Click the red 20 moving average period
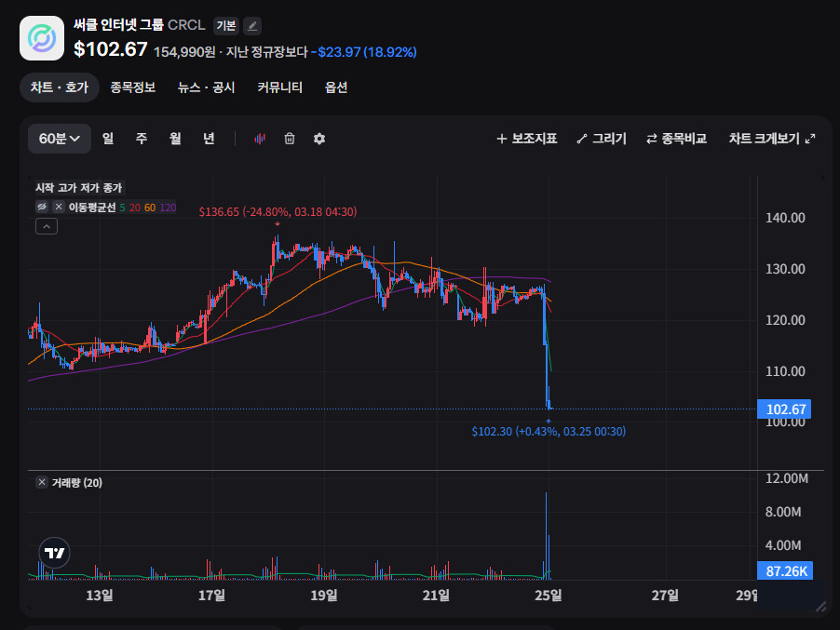 (x=134, y=208)
